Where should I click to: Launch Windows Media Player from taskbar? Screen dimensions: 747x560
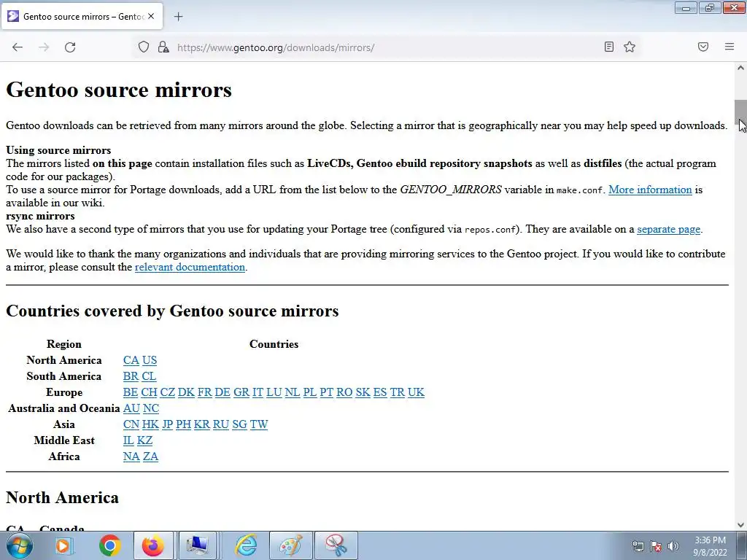coord(63,545)
